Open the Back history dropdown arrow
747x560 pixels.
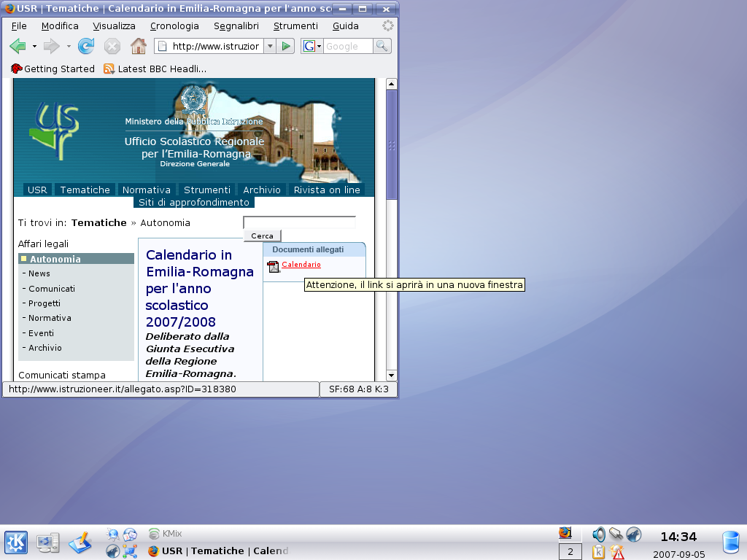click(34, 47)
